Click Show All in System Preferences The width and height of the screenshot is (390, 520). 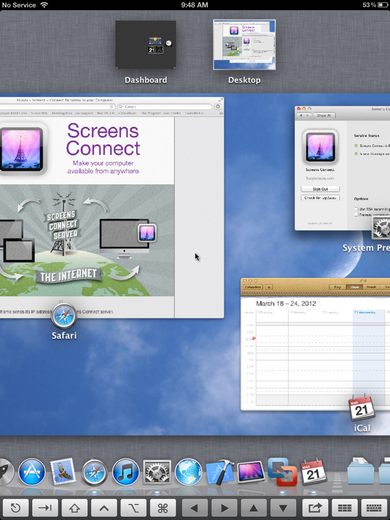(324, 115)
